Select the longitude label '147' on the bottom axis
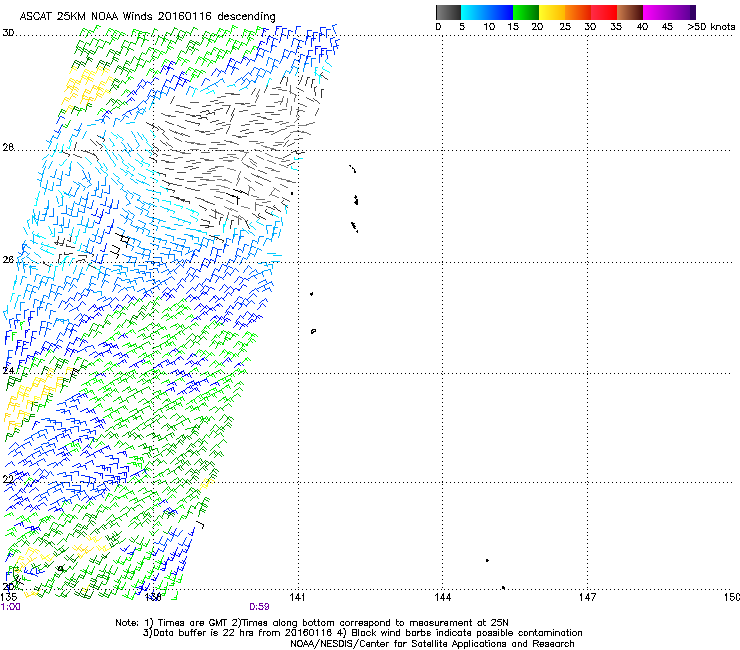This screenshot has height=650, width=740. pos(587,597)
